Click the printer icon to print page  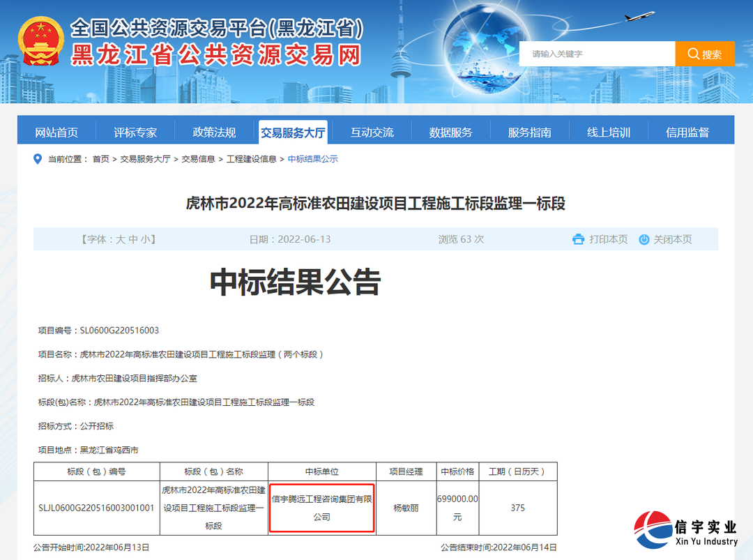579,239
